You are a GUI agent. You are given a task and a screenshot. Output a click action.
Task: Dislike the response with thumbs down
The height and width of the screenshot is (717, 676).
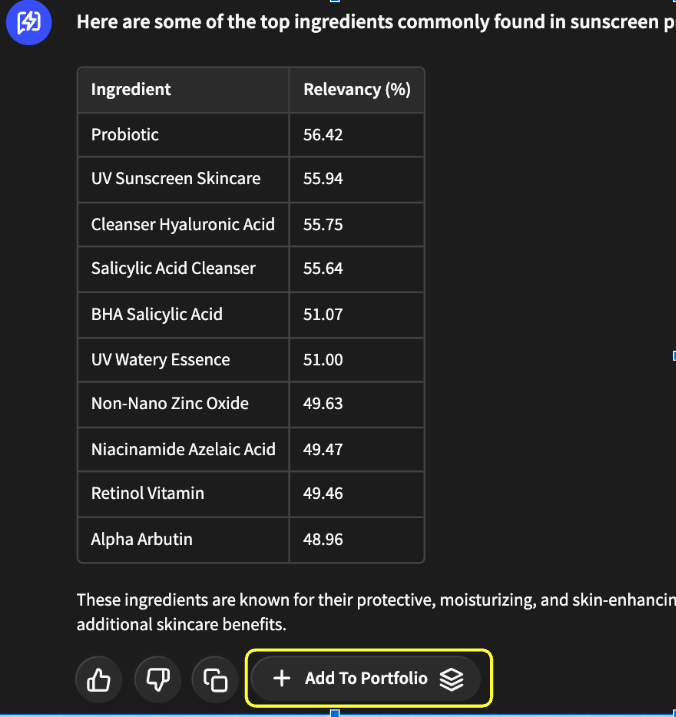158,680
